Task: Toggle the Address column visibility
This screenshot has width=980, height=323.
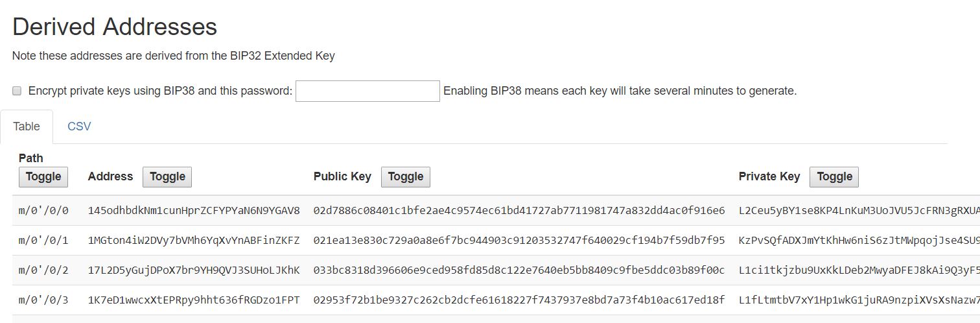Action: tap(167, 176)
